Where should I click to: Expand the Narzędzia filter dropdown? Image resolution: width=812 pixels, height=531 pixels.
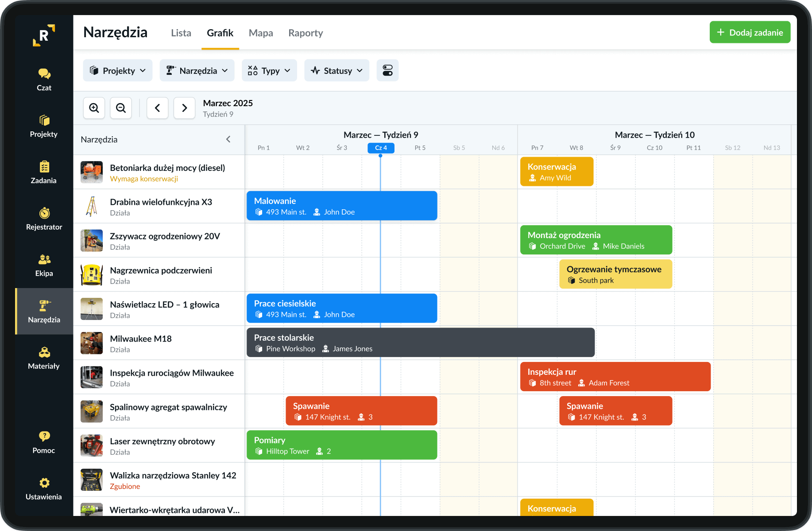point(197,70)
